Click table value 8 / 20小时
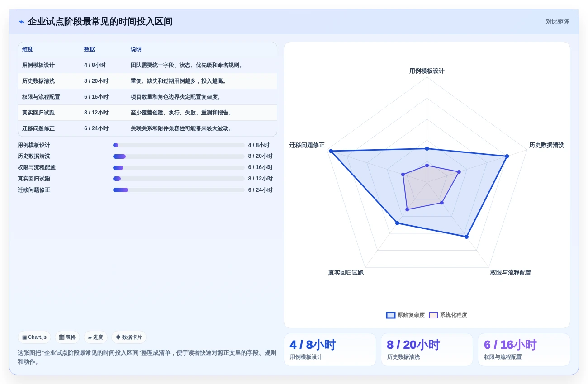The image size is (588, 384). (x=96, y=81)
